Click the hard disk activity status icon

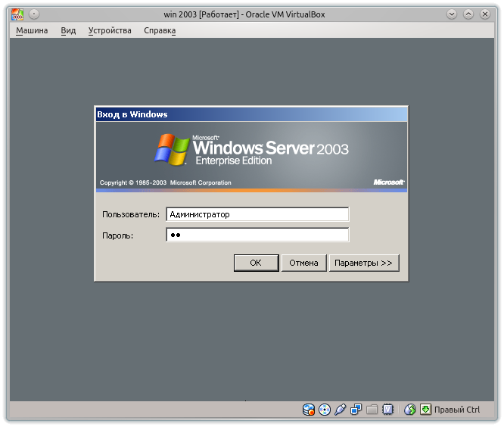(309, 410)
